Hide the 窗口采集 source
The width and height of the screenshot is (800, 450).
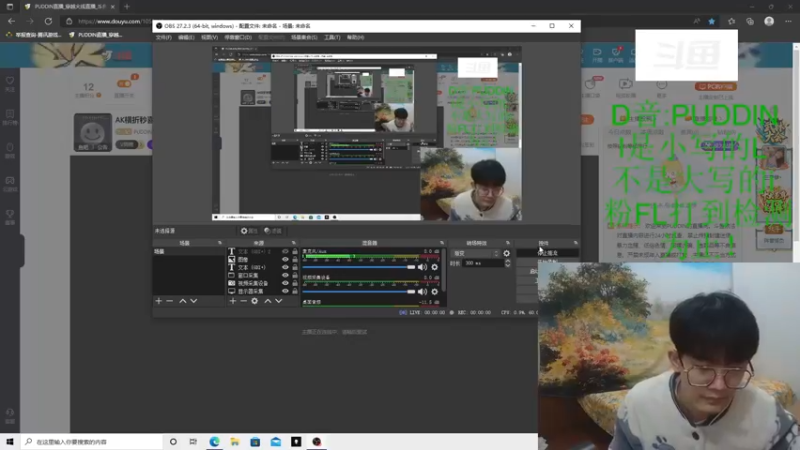(x=285, y=275)
